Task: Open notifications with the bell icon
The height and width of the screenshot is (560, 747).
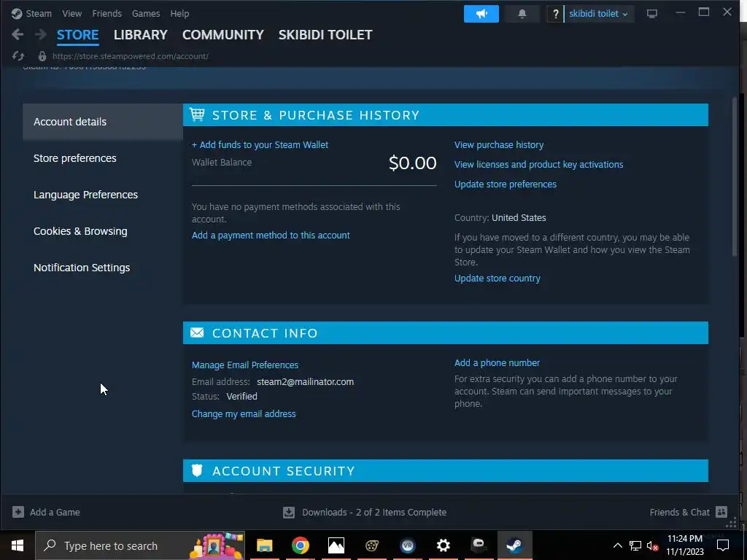Action: coord(522,14)
